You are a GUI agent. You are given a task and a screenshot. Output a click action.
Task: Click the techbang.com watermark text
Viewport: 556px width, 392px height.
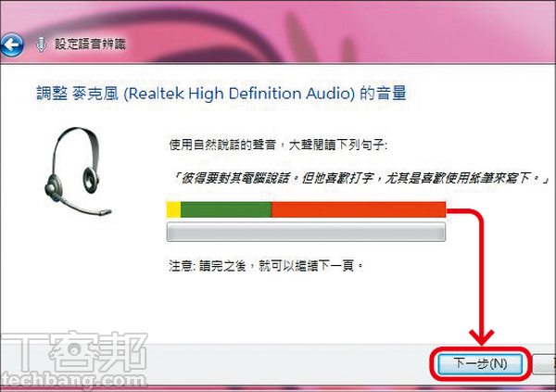tap(73, 380)
